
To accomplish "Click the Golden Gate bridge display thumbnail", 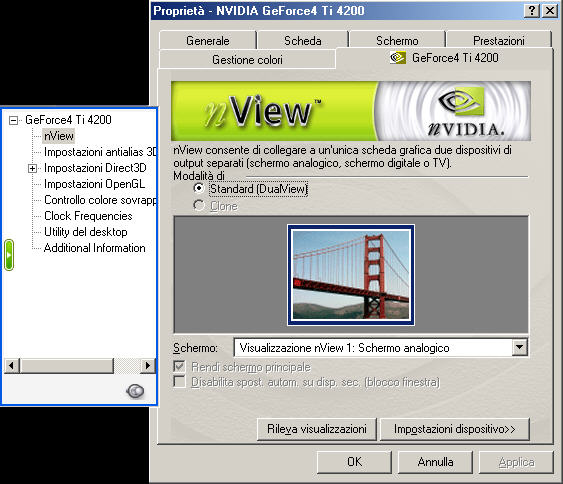I will 351,275.
